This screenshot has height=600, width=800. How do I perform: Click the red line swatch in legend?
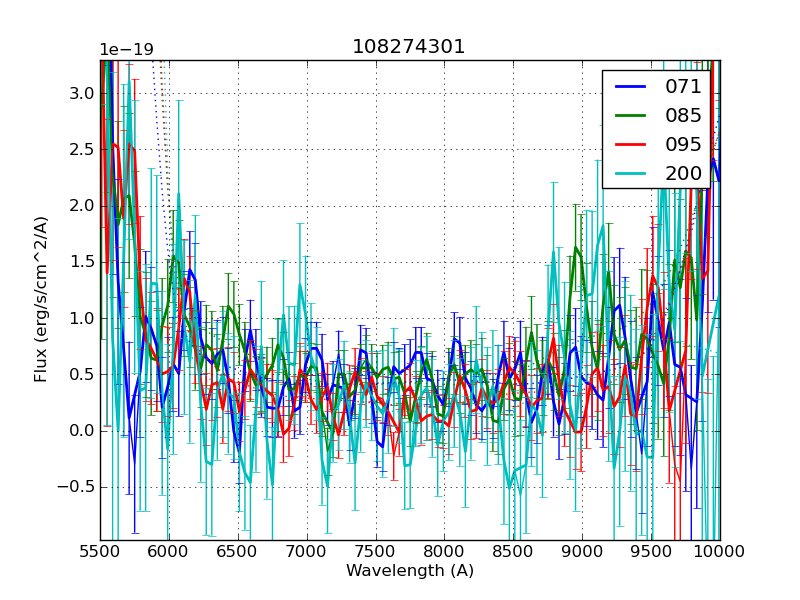coord(631,144)
